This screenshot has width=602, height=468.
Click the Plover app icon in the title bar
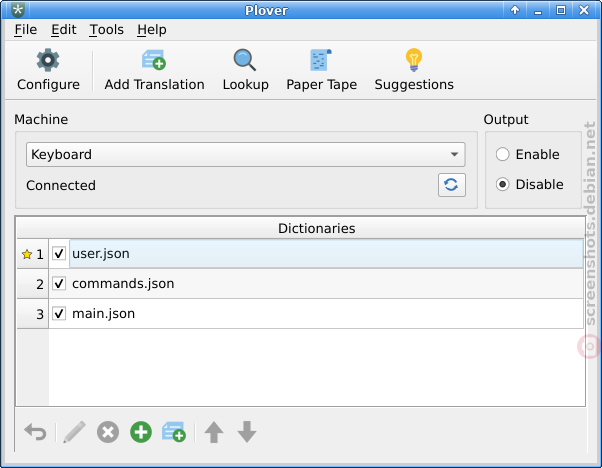18,10
